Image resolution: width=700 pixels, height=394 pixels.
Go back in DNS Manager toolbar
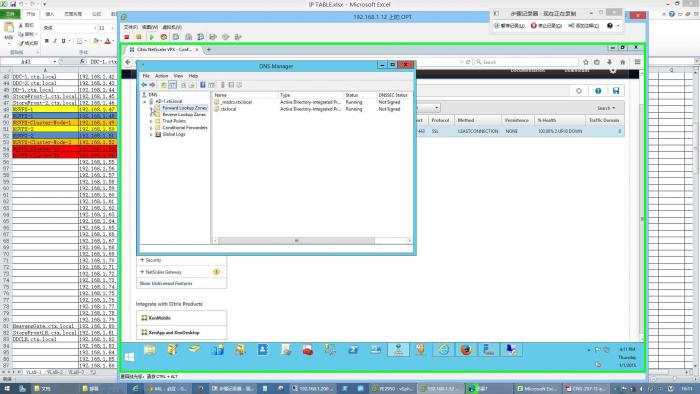pos(144,85)
